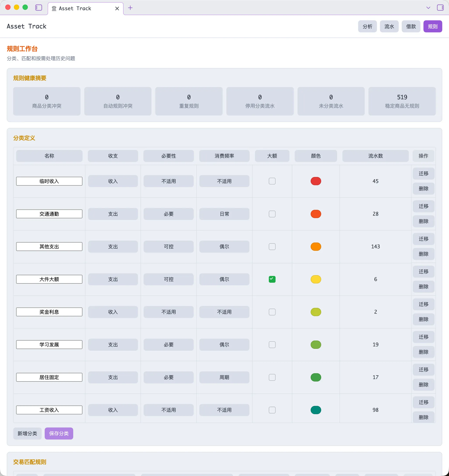Toggle the sidebar panel icon
This screenshot has width=449, height=476.
(39, 8)
